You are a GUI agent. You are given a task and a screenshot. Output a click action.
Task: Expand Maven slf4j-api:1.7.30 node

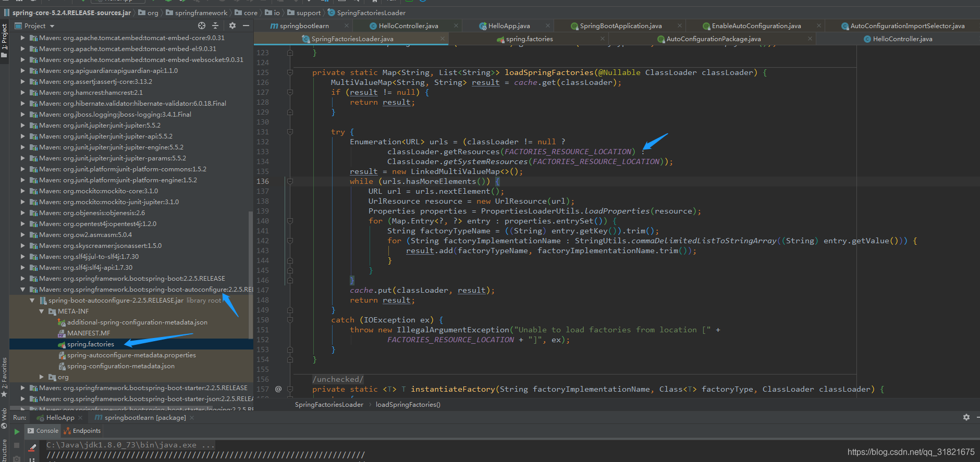[x=22, y=267]
